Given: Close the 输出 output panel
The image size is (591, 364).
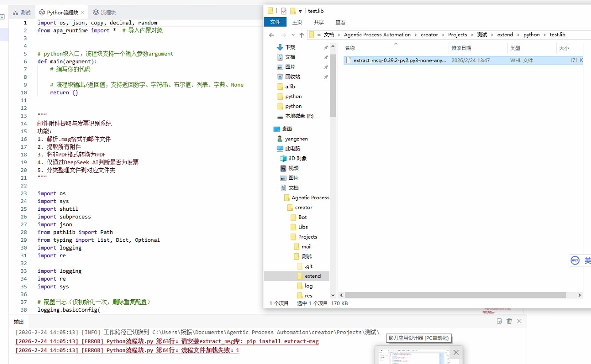Looking at the screenshot, I should click(519, 321).
